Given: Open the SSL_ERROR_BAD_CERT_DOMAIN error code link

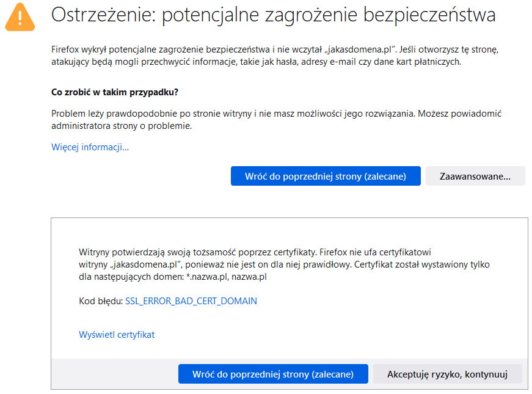Looking at the screenshot, I should [x=191, y=301].
